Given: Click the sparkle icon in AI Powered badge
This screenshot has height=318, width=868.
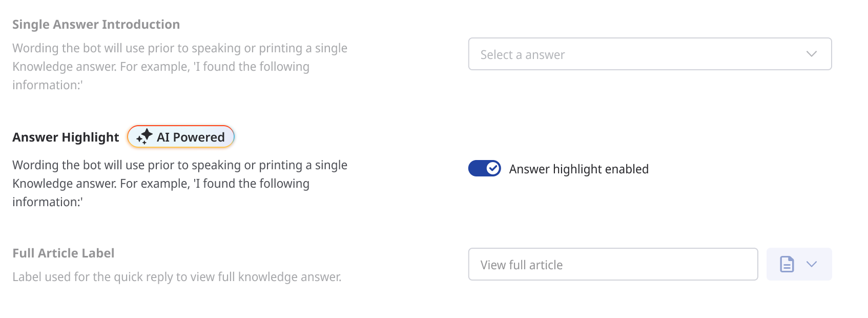Looking at the screenshot, I should pyautogui.click(x=144, y=136).
